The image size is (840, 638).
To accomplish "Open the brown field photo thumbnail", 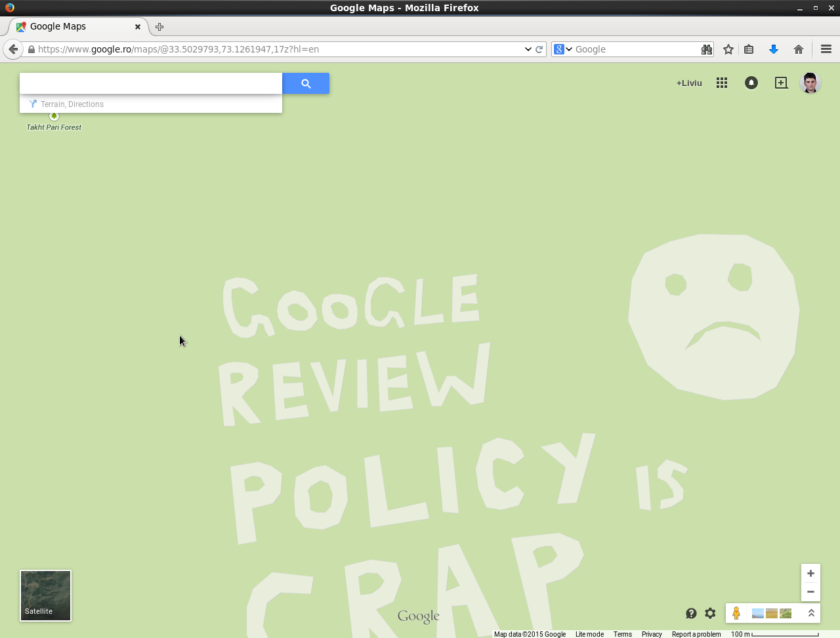I will 772,613.
